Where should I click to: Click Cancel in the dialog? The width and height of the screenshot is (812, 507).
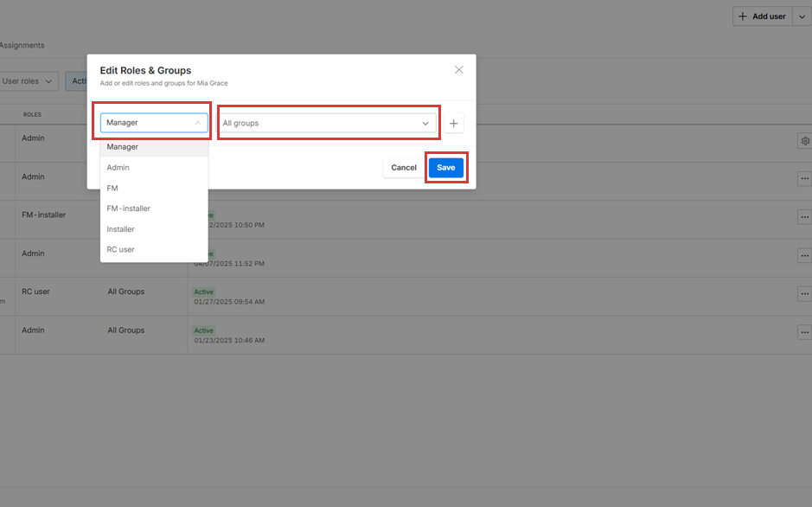pos(403,168)
